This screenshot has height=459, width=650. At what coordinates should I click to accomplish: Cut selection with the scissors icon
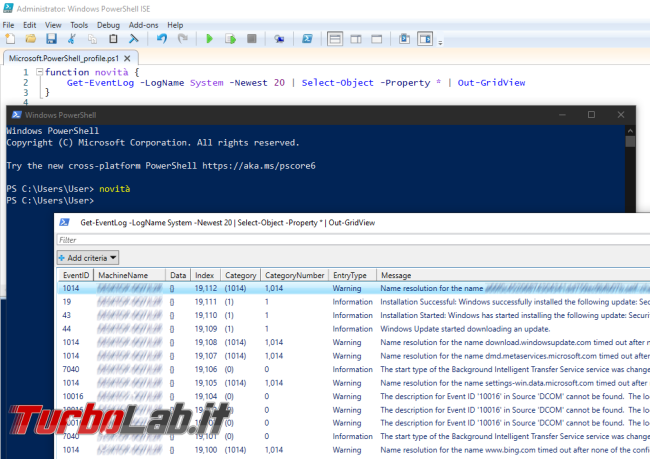click(x=72, y=39)
